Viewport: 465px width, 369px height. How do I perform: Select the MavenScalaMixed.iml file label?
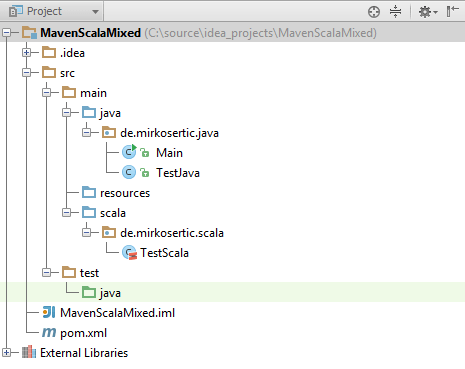click(x=117, y=313)
